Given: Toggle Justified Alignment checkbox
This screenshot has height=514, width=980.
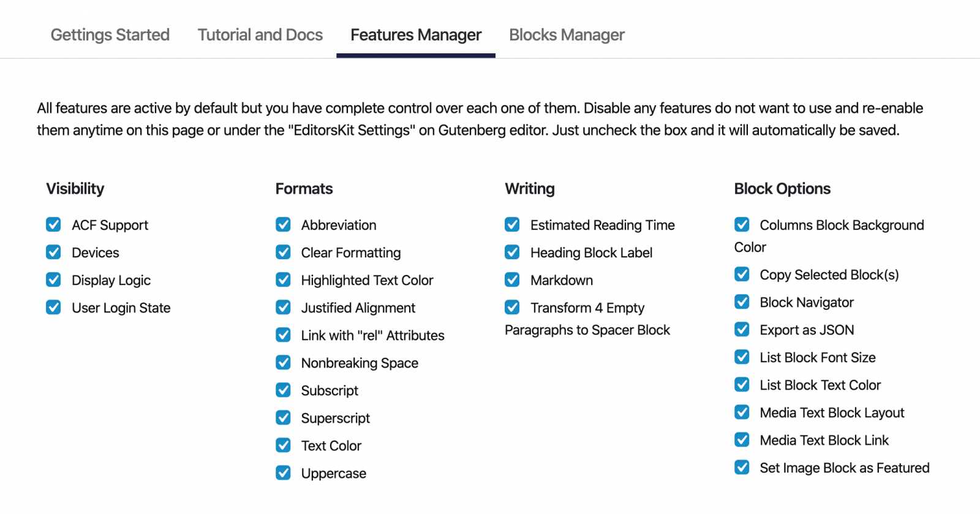Looking at the screenshot, I should pyautogui.click(x=283, y=308).
